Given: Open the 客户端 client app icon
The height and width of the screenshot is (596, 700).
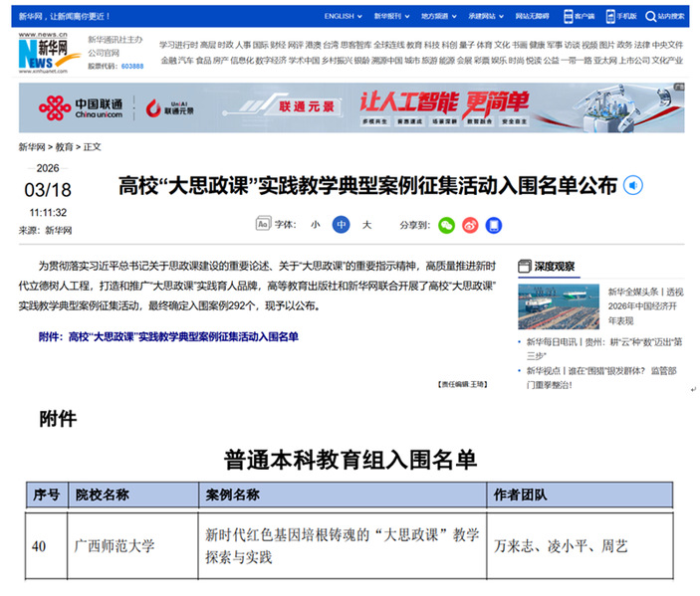Looking at the screenshot, I should coord(579,17).
